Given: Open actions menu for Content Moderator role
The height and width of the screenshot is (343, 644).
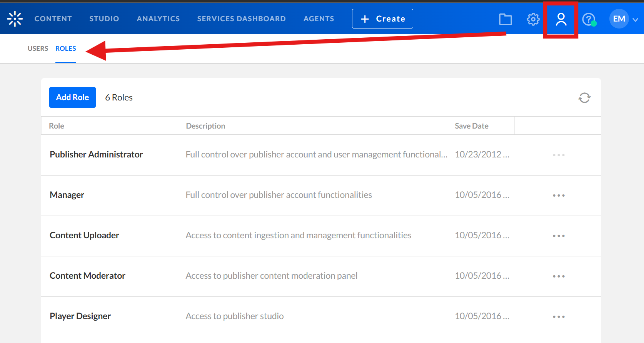Looking at the screenshot, I should (559, 276).
